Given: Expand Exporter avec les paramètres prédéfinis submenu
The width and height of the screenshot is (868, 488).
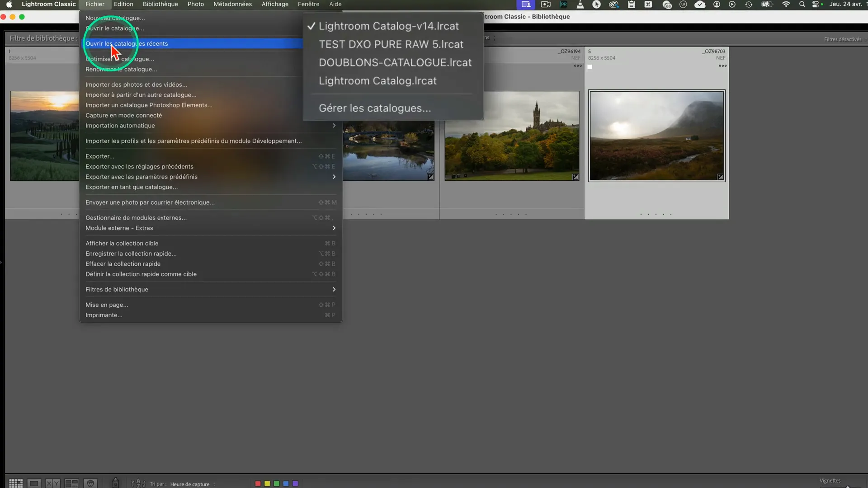Looking at the screenshot, I should tap(211, 177).
